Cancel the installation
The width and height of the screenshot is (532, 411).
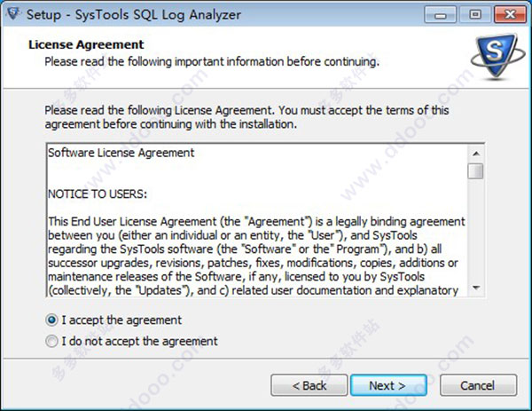point(479,385)
